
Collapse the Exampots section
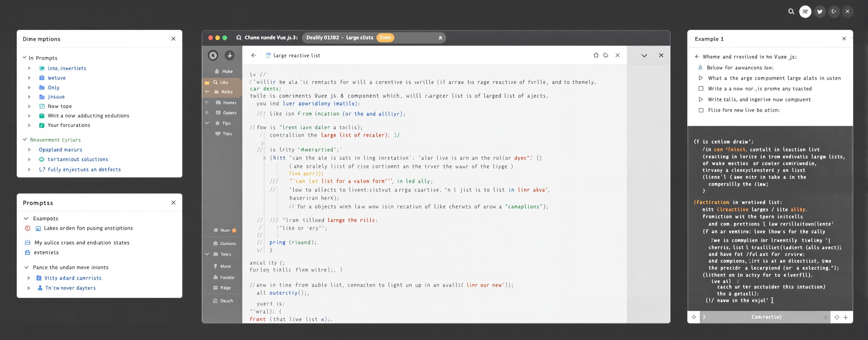click(x=26, y=218)
